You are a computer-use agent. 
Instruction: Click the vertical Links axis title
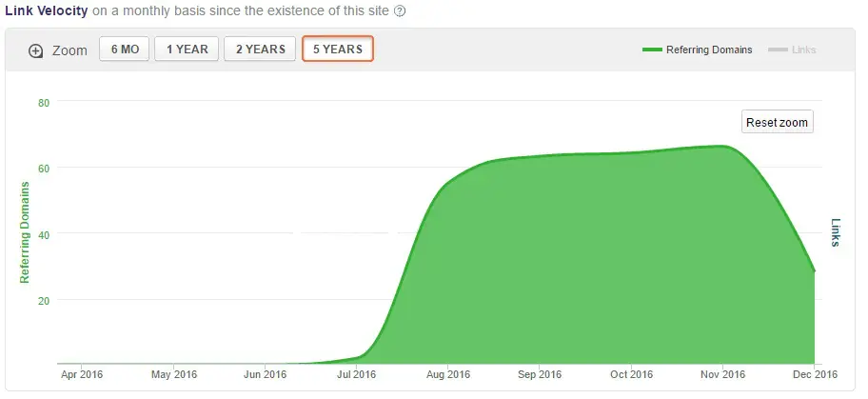point(836,232)
